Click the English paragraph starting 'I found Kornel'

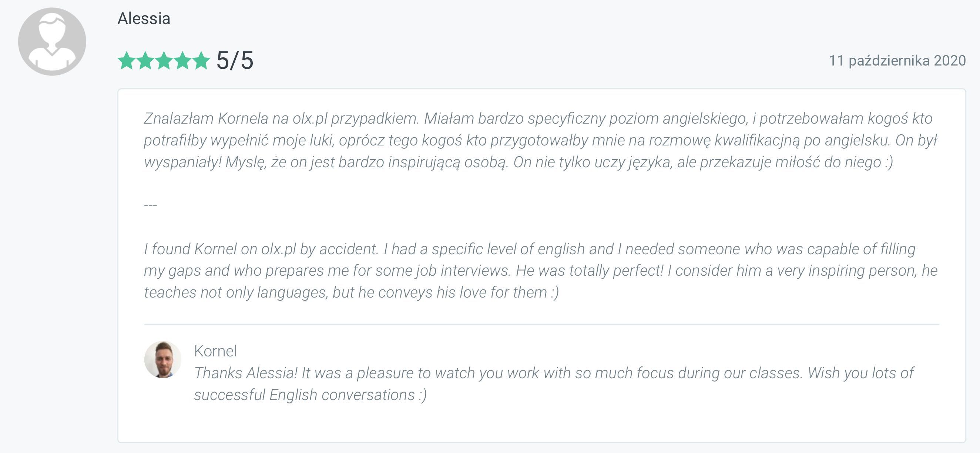coord(540,271)
